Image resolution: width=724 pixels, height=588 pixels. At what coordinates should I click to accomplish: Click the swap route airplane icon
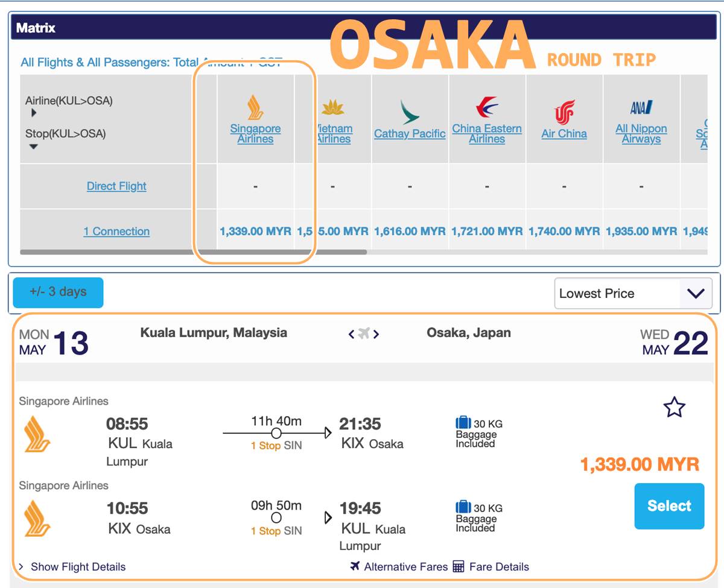click(363, 334)
